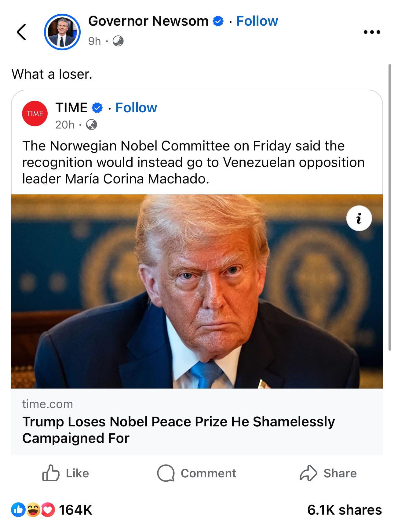Click the globe icon beside 9h

(118, 41)
